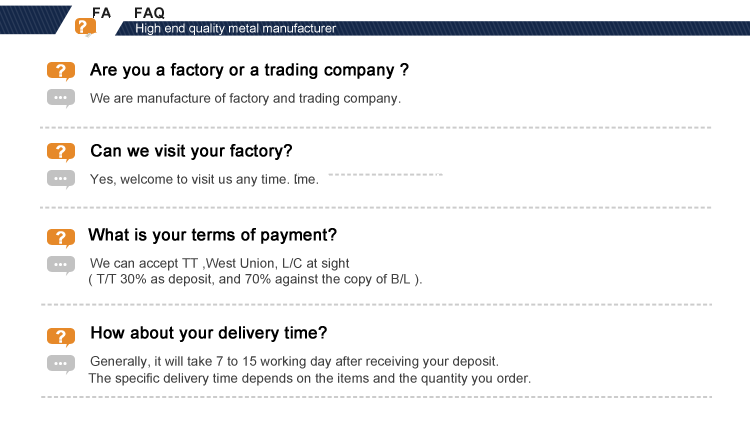Click the High end quality metal manufacturer banner
Screen dimensions: 750x423
pos(235,28)
